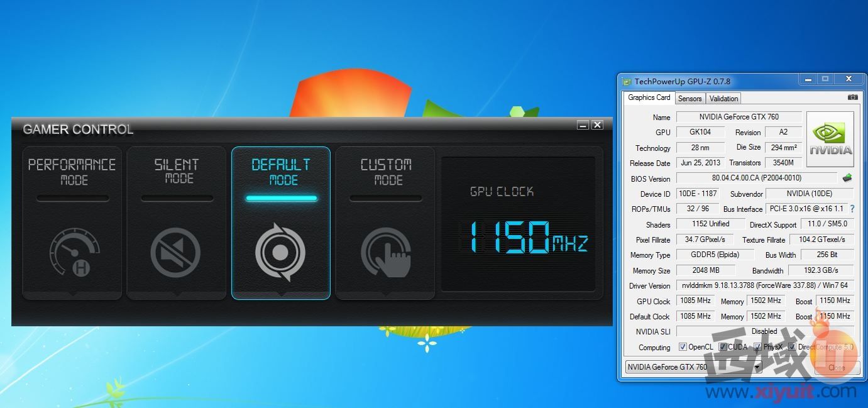Image resolution: width=868 pixels, height=408 pixels.
Task: Switch to the Sensors tab
Action: click(689, 99)
